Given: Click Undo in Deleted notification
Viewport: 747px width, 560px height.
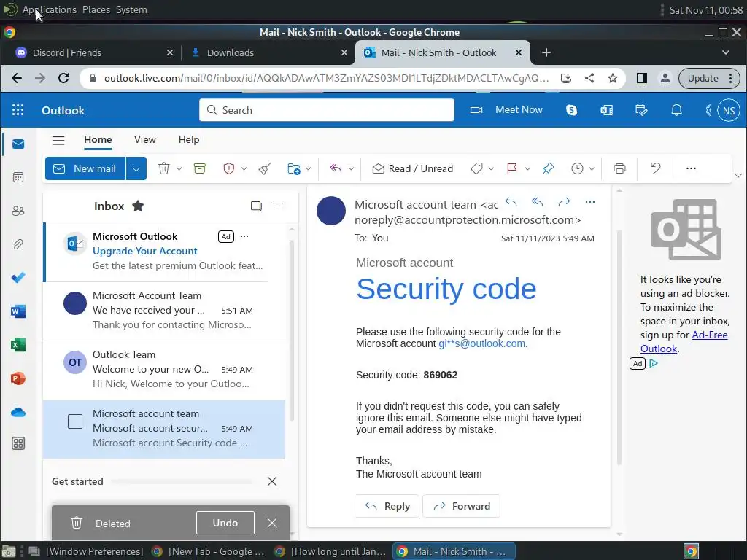Looking at the screenshot, I should click(225, 523).
